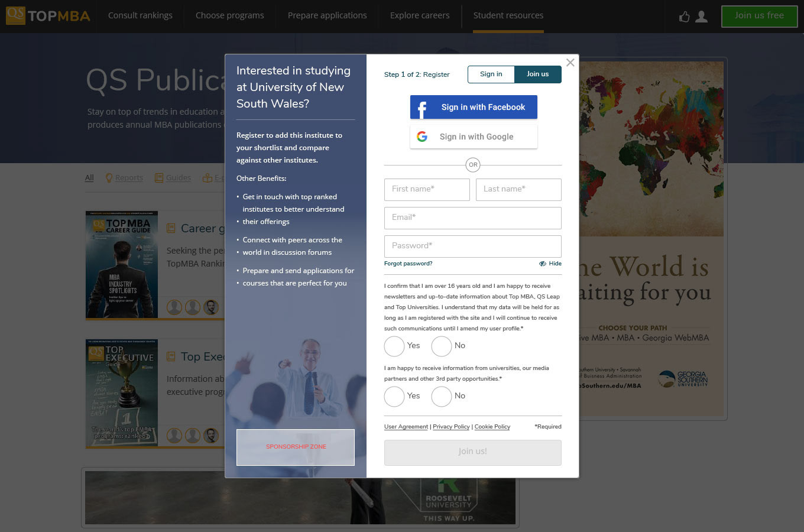804x532 pixels.
Task: Open Explore careers menu
Action: pyautogui.click(x=420, y=16)
